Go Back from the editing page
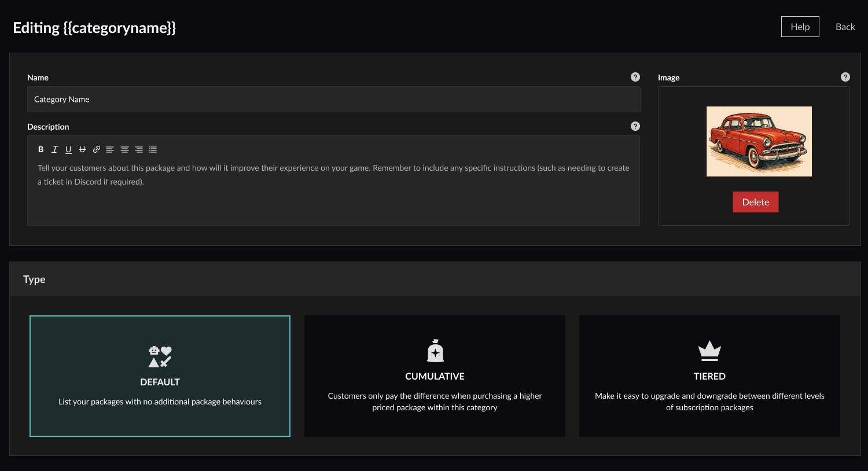 coord(845,27)
